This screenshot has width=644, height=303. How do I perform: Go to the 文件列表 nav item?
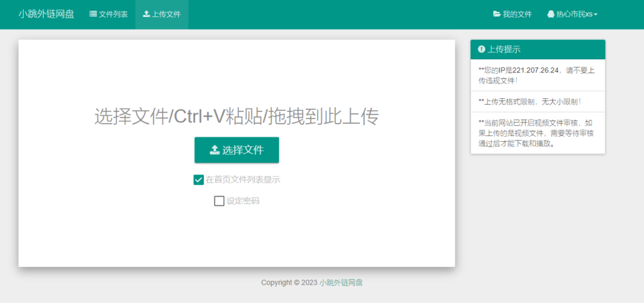point(108,14)
